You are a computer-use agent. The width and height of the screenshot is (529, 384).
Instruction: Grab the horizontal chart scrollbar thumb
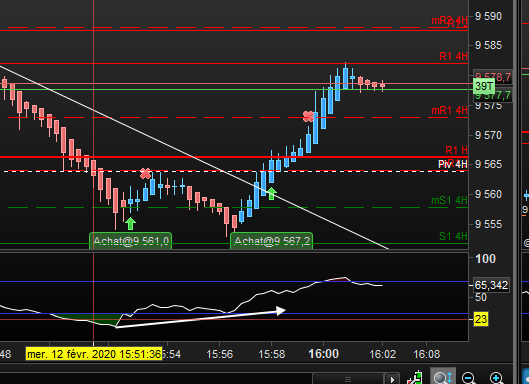pos(348,379)
